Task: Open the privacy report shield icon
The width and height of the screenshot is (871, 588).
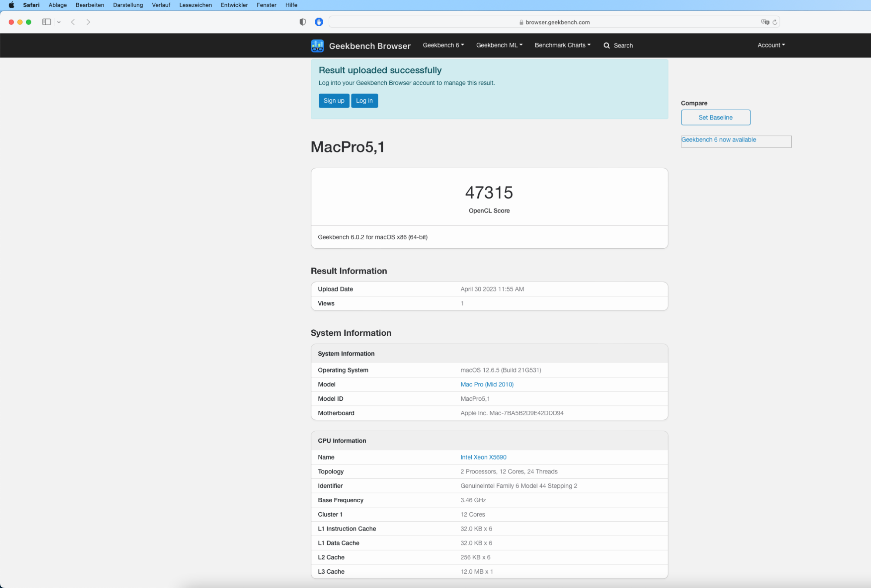Action: (303, 22)
